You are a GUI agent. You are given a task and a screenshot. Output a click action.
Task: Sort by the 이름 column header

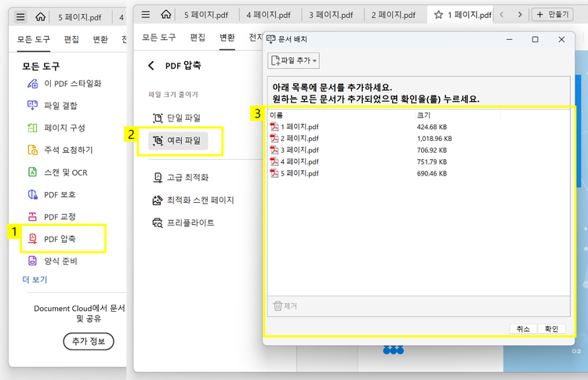tap(277, 115)
